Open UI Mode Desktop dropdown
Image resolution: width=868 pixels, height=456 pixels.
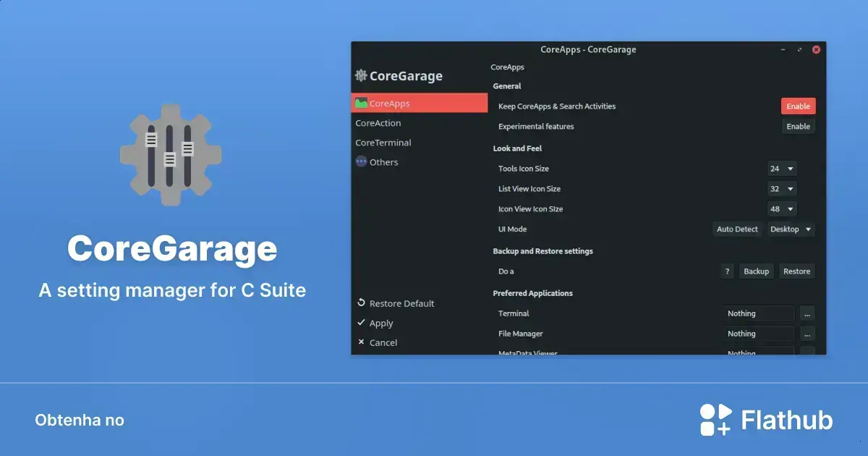coord(791,229)
